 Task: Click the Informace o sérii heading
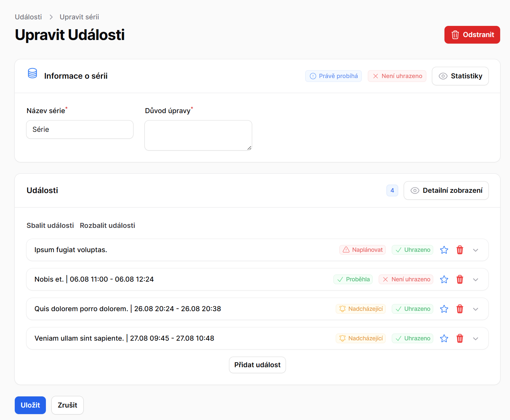point(76,76)
